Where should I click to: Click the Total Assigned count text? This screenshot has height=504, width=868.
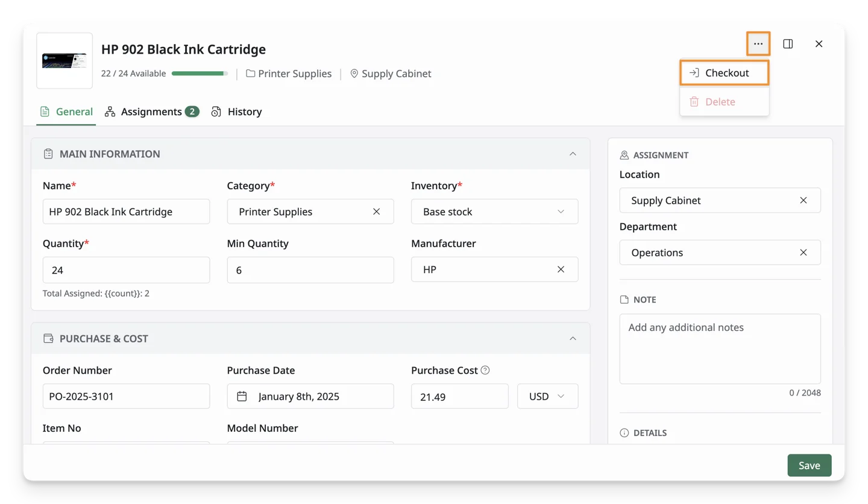[96, 294]
